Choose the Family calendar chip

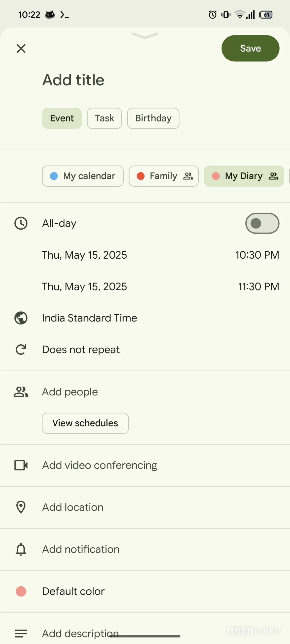(x=164, y=176)
